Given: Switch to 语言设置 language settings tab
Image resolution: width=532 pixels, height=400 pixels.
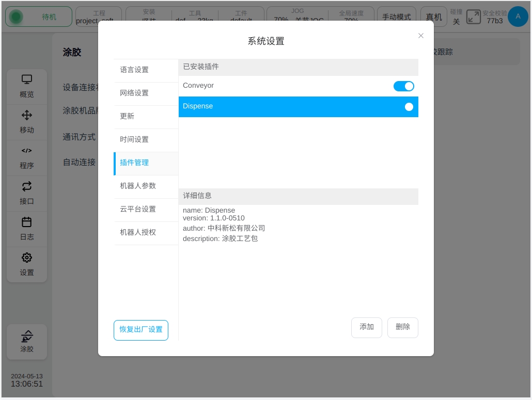Looking at the screenshot, I should click(x=134, y=70).
